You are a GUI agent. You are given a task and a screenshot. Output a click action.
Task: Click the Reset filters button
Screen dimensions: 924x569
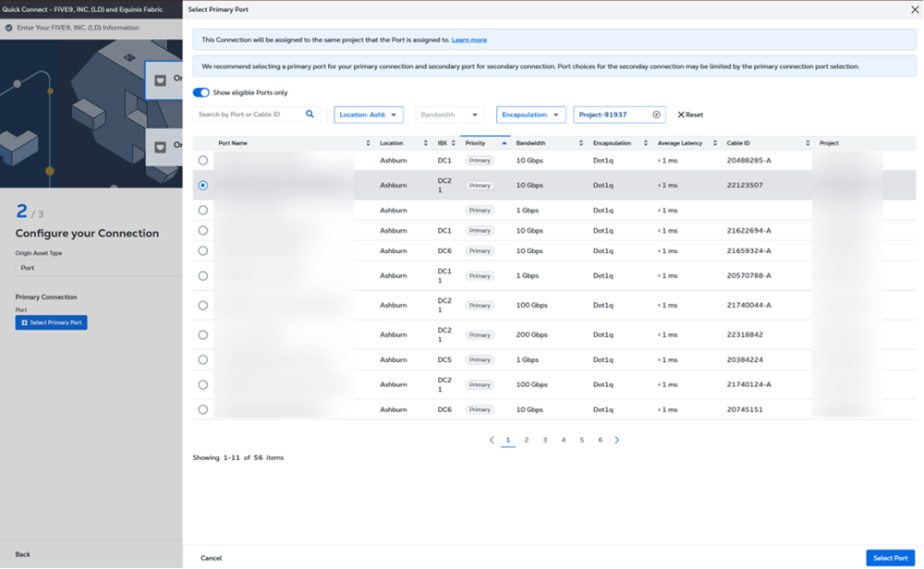tap(690, 115)
